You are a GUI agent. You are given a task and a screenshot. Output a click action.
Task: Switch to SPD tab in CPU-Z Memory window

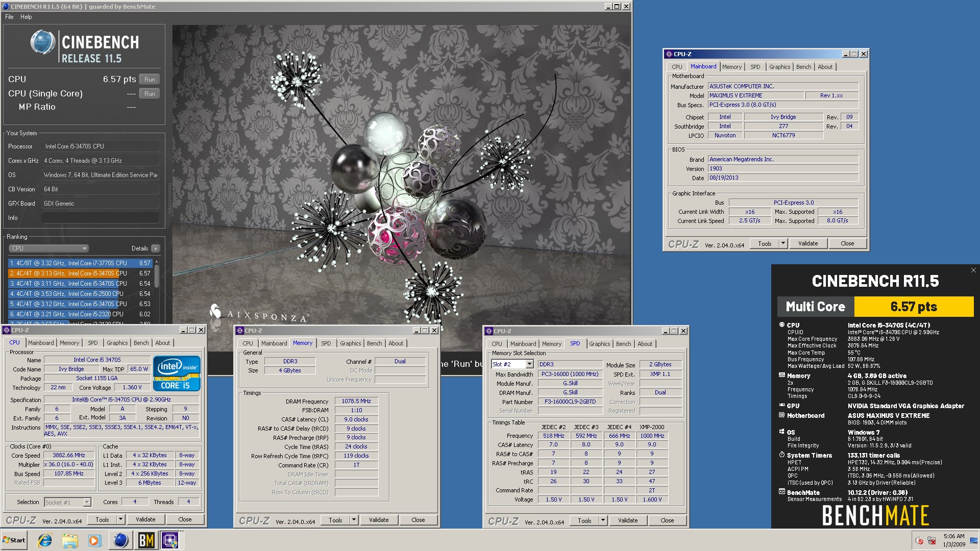326,343
